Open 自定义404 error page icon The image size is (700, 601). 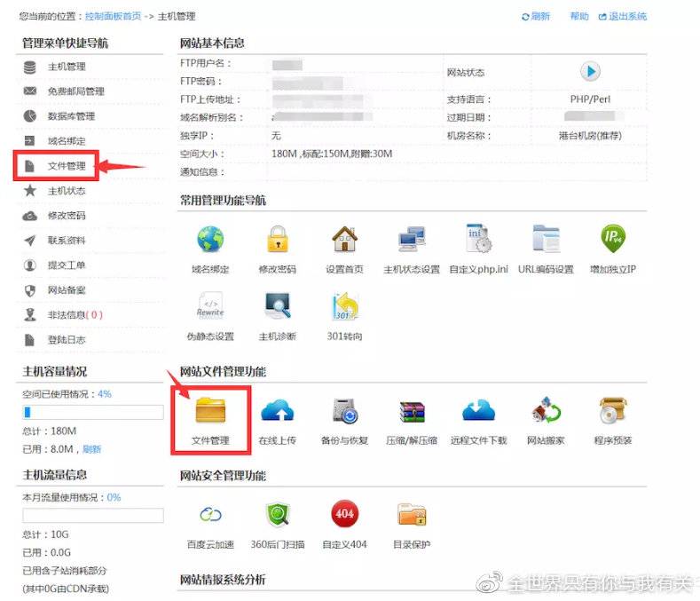344,514
